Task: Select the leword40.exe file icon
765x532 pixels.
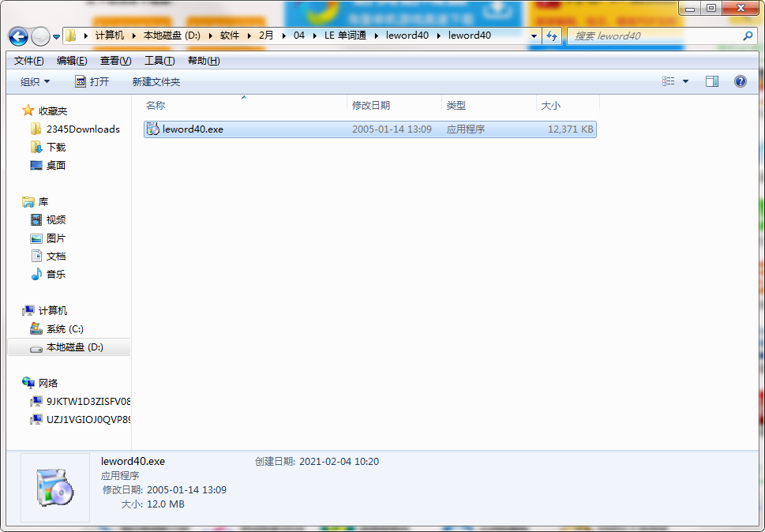Action: pyautogui.click(x=153, y=129)
